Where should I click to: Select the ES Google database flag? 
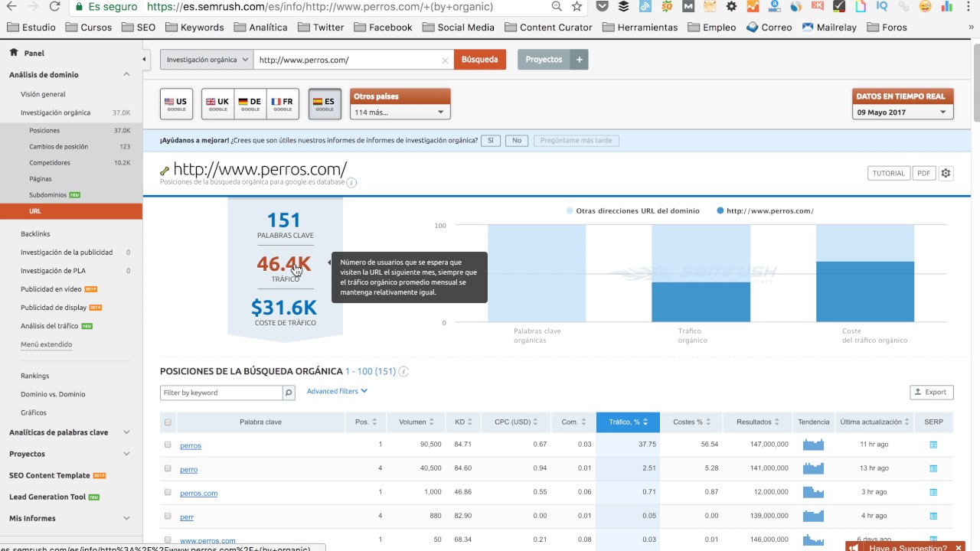325,104
